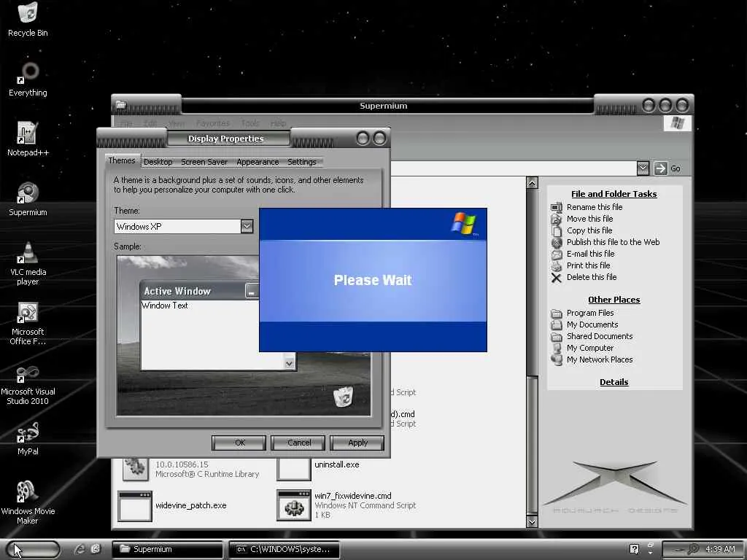747x560 pixels.
Task: Click Copy this file
Action: 589,230
